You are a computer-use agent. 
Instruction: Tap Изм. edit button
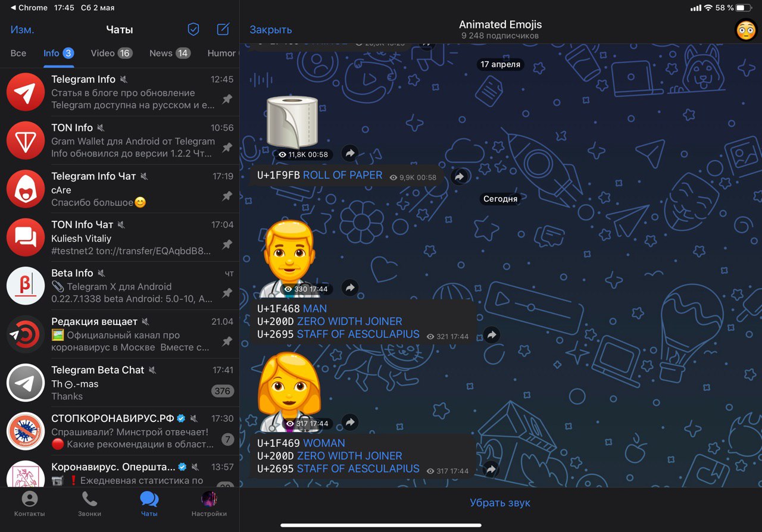click(23, 29)
